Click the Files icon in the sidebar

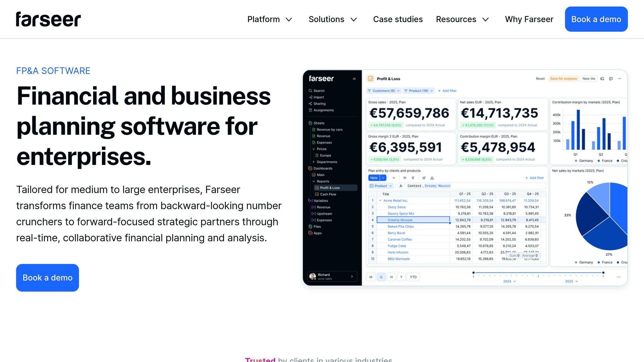[x=310, y=227]
